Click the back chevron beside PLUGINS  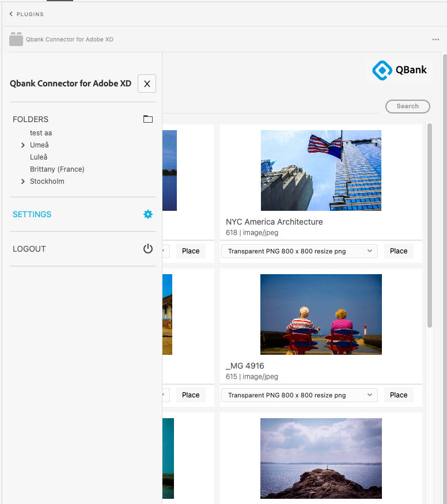coord(11,14)
